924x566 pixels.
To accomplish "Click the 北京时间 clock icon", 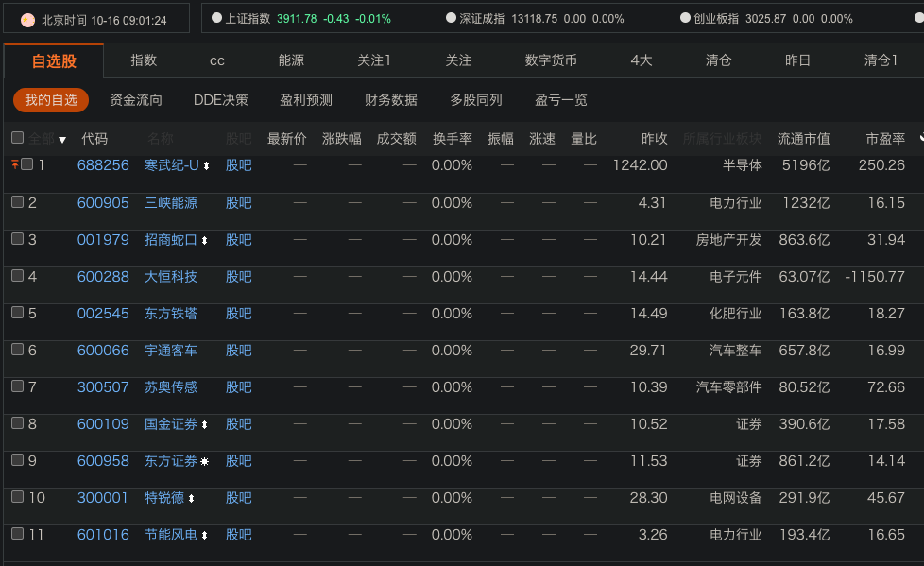I will click(x=27, y=20).
